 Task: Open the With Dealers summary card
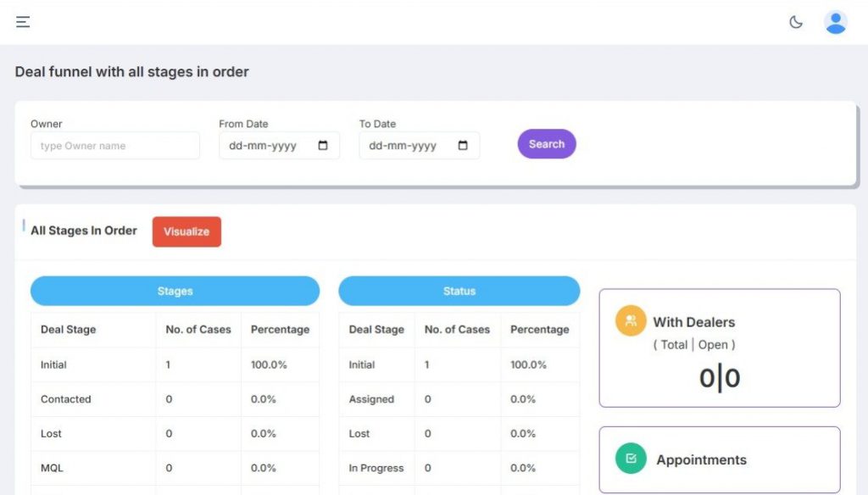[x=719, y=348]
